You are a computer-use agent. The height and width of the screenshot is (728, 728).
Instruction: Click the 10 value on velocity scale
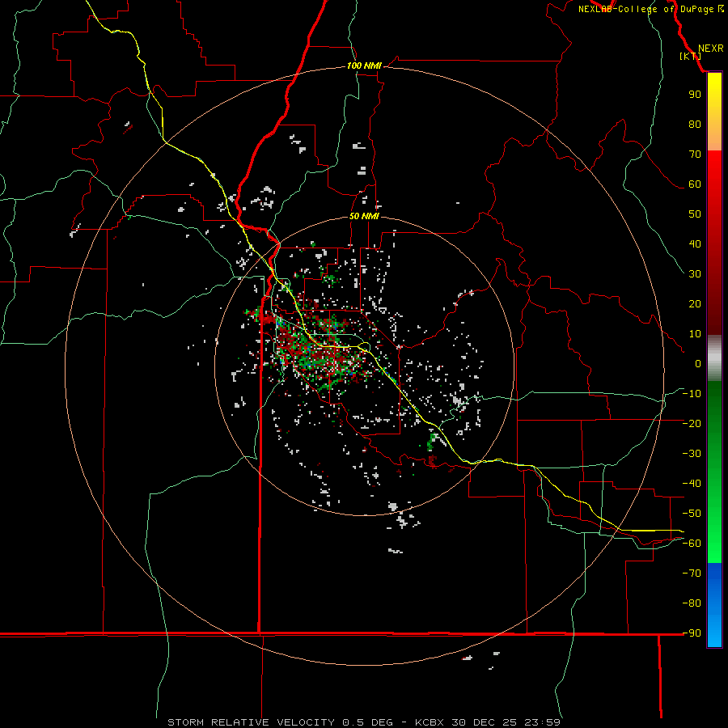pyautogui.click(x=695, y=334)
